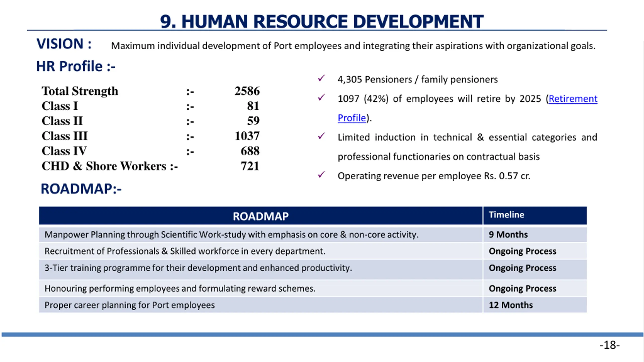Select the Class IV value 688
Screen dimensions: 644x362
(250, 151)
